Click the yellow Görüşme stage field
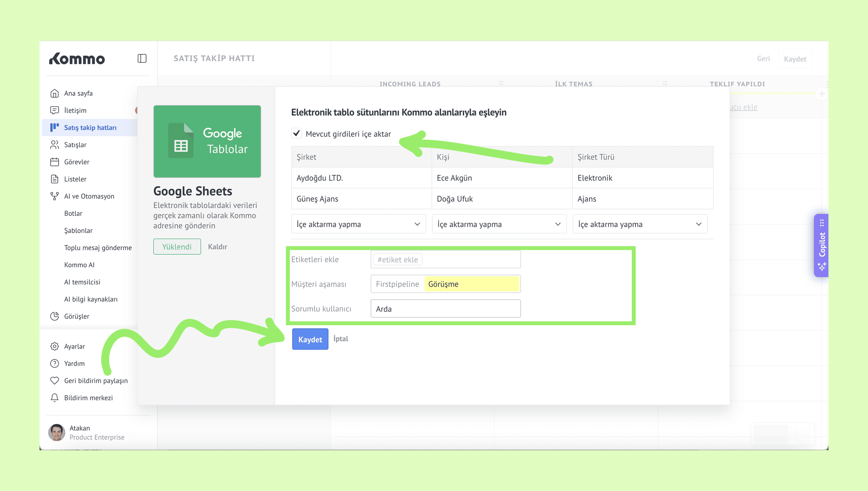 (471, 284)
